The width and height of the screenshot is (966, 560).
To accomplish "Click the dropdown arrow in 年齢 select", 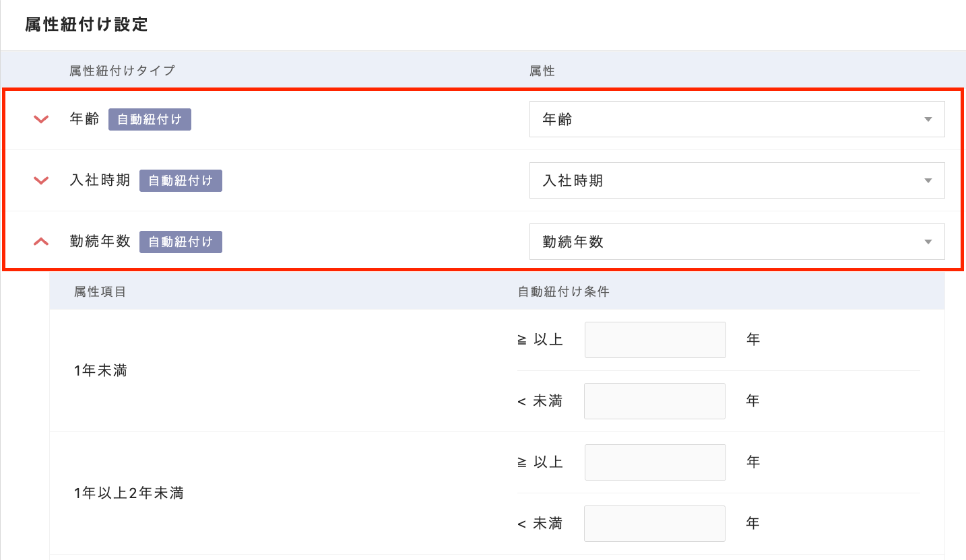I will (928, 120).
